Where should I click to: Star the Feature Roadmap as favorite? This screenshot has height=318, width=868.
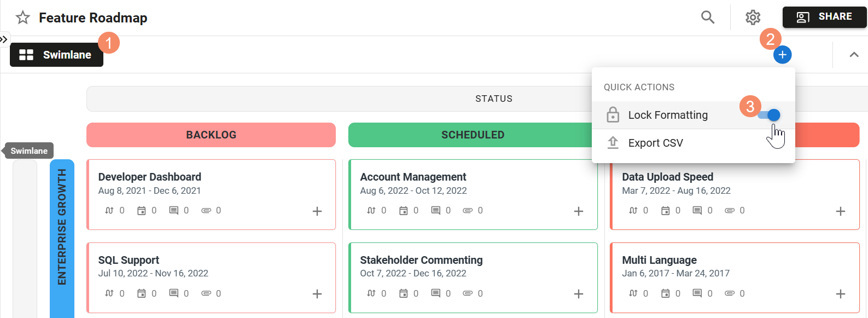coord(23,18)
